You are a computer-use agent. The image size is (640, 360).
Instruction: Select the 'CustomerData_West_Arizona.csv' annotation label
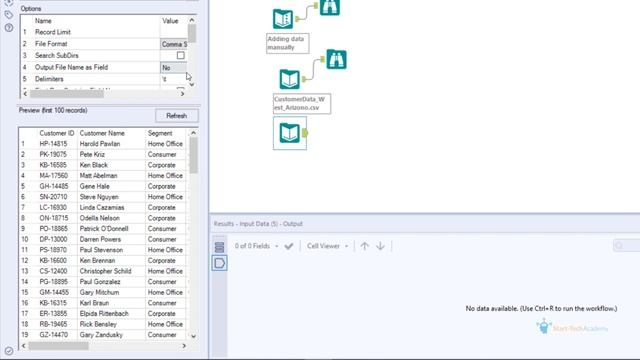302,104
